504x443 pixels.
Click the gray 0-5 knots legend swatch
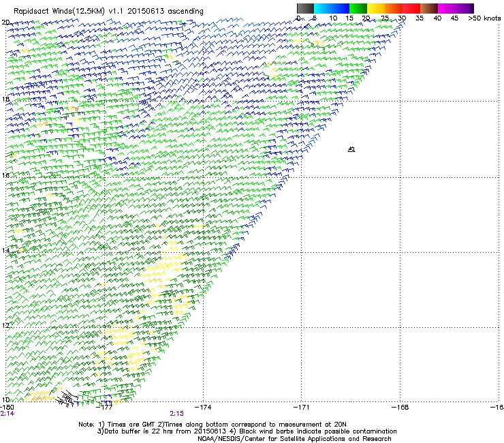305,8
